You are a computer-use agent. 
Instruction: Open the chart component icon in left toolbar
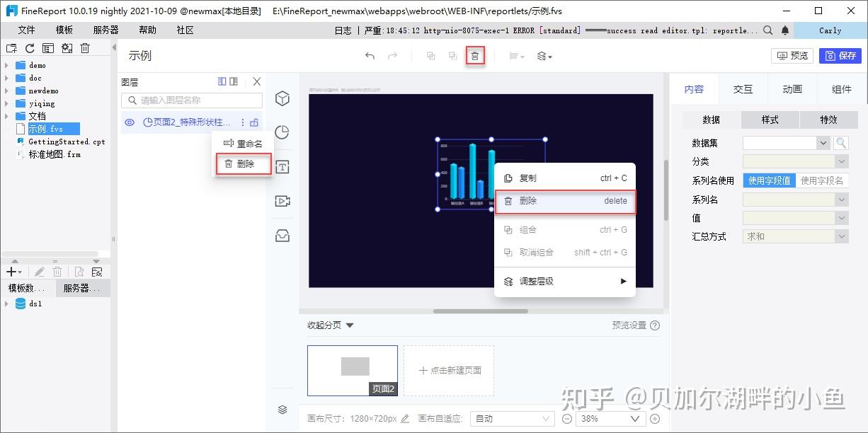[x=282, y=132]
